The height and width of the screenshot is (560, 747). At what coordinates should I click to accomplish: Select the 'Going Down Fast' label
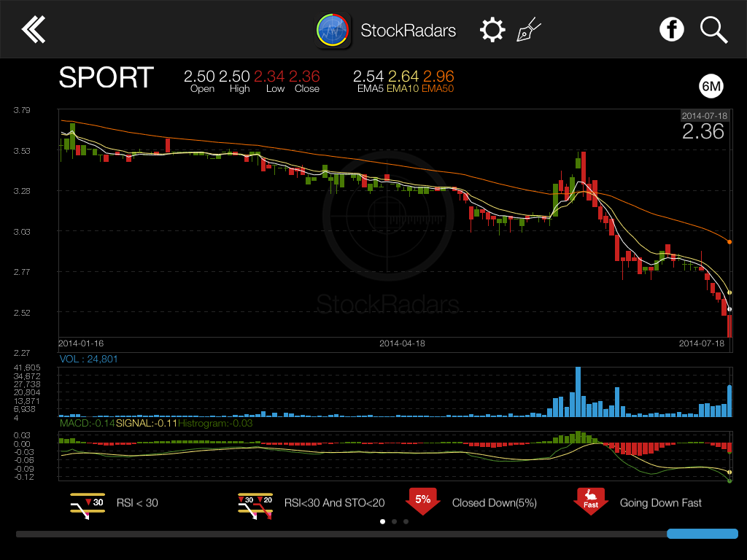(x=661, y=503)
